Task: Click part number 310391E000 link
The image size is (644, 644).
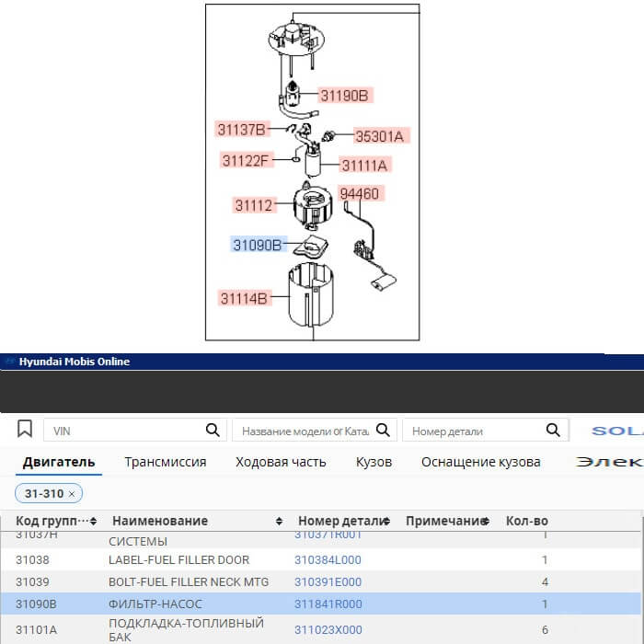Action: [x=328, y=582]
